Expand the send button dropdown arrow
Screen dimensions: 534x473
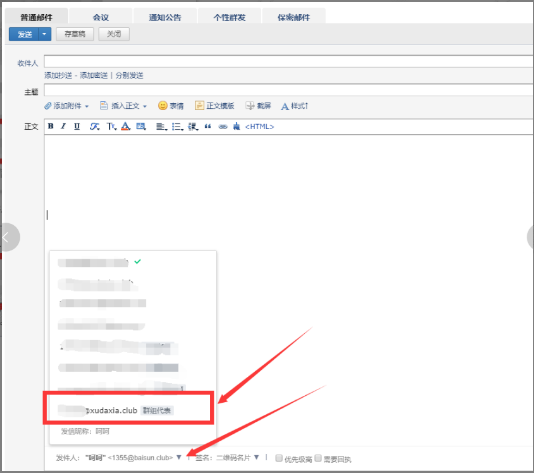click(x=44, y=34)
